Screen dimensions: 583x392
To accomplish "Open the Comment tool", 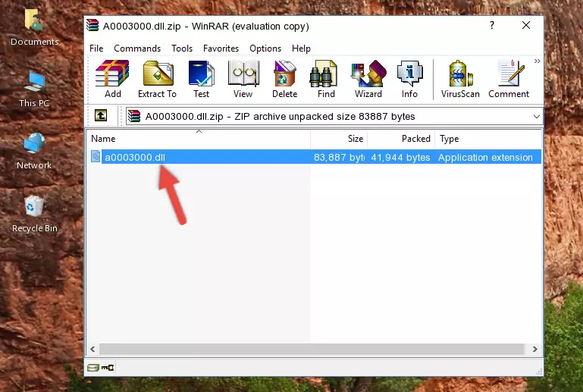I will pos(509,79).
